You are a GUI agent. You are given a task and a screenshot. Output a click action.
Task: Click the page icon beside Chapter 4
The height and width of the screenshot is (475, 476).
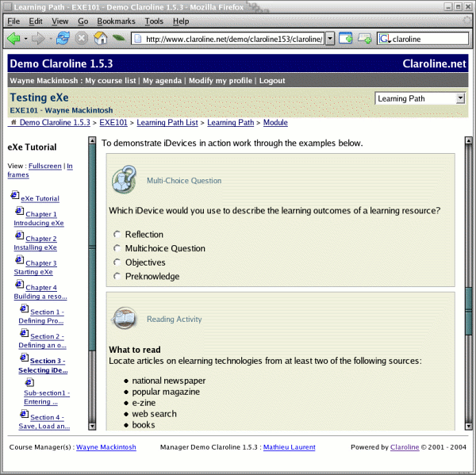point(19,284)
